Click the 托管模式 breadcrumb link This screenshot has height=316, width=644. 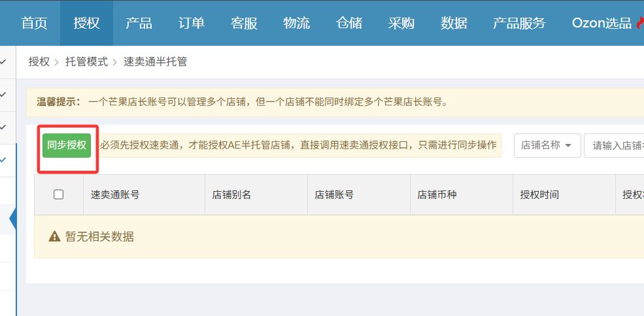pyautogui.click(x=86, y=61)
